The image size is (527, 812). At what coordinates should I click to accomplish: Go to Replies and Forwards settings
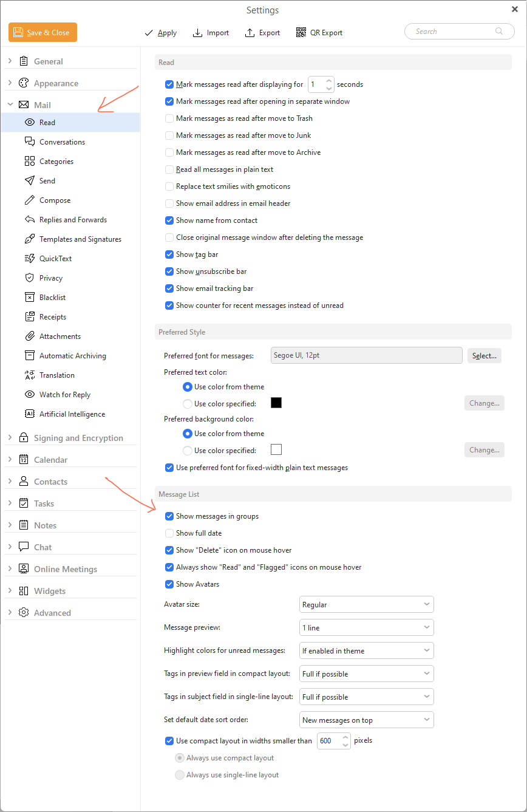point(73,220)
